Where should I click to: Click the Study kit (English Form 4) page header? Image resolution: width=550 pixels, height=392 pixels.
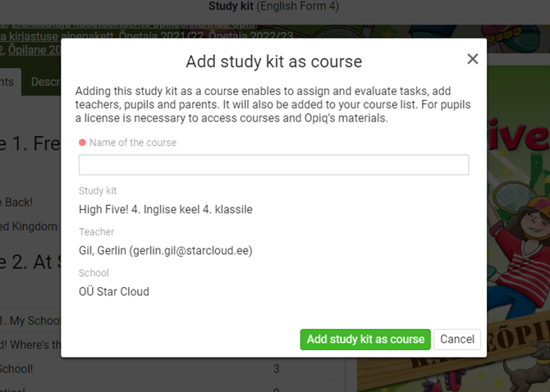click(274, 7)
